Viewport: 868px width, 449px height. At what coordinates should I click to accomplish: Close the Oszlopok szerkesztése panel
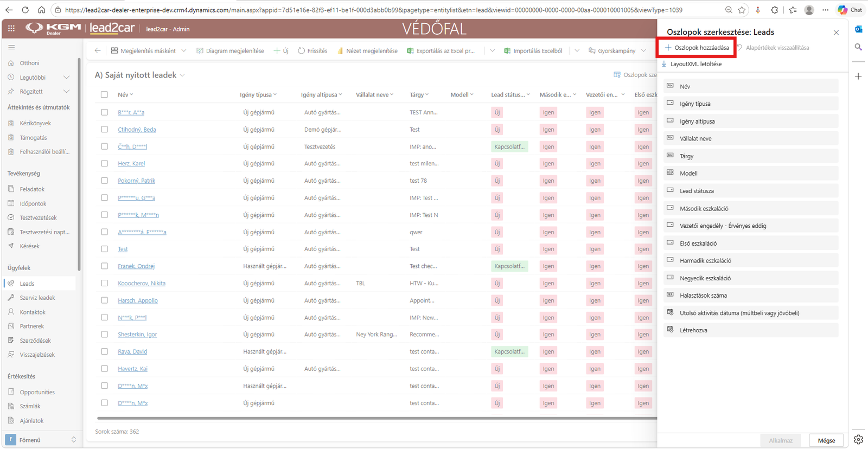pyautogui.click(x=836, y=33)
